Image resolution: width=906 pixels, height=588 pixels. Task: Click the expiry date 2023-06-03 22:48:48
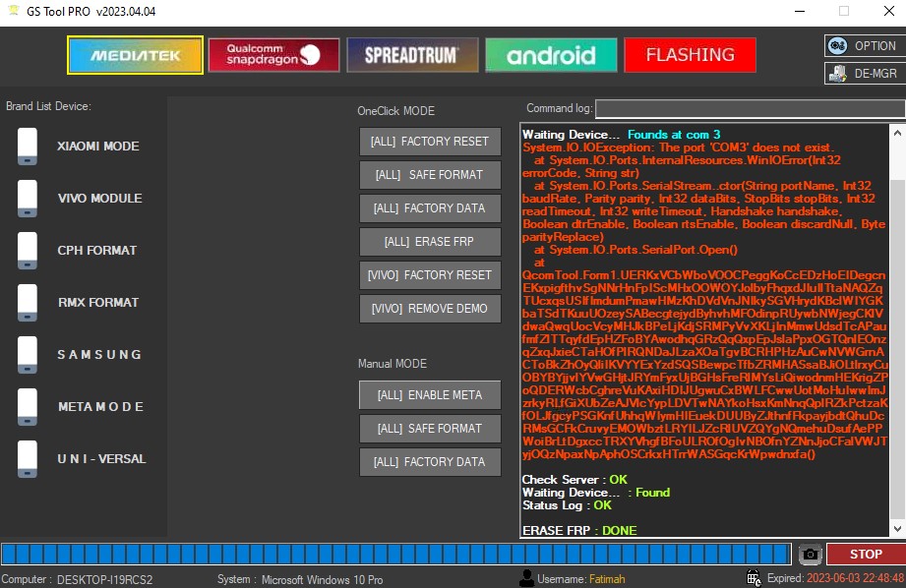point(855,578)
